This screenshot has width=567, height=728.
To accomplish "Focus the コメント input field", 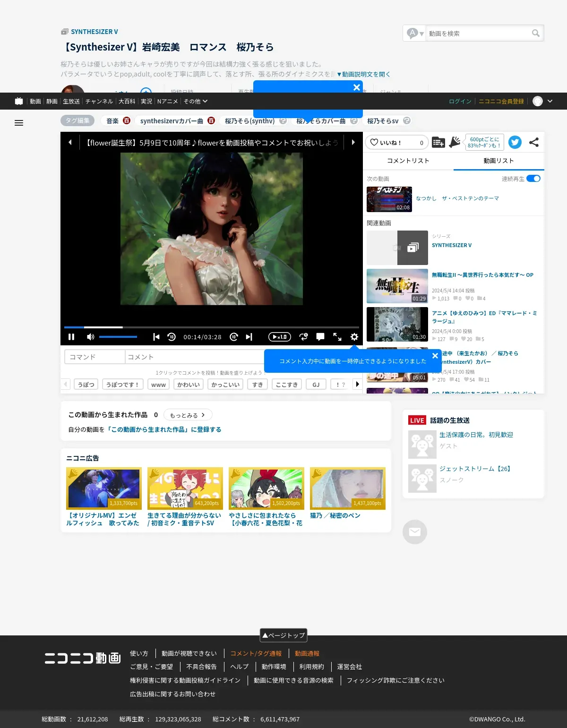I will (x=195, y=357).
